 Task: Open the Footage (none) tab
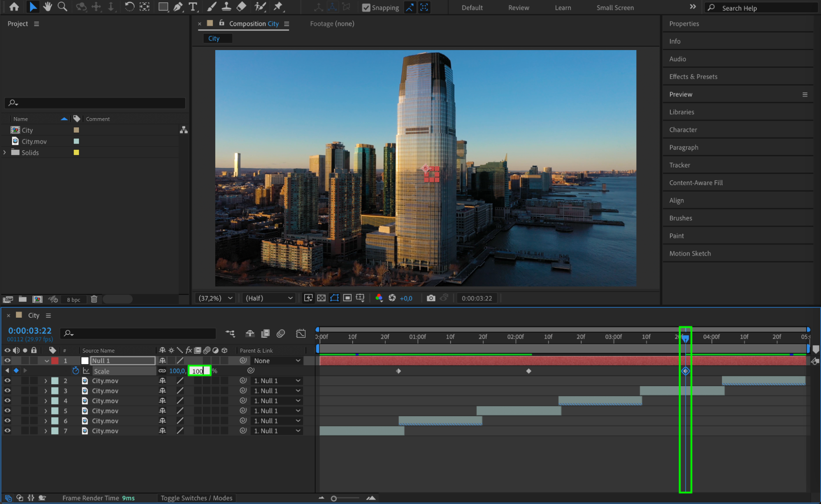click(332, 24)
